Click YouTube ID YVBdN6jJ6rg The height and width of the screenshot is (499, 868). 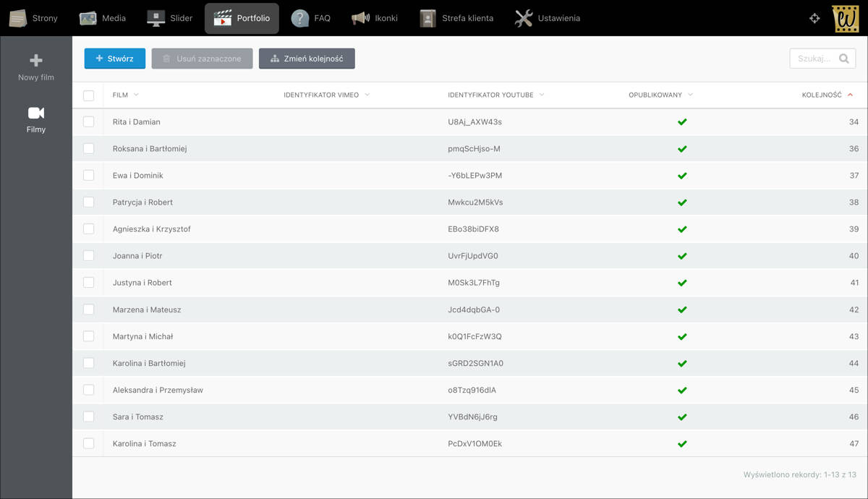(473, 417)
